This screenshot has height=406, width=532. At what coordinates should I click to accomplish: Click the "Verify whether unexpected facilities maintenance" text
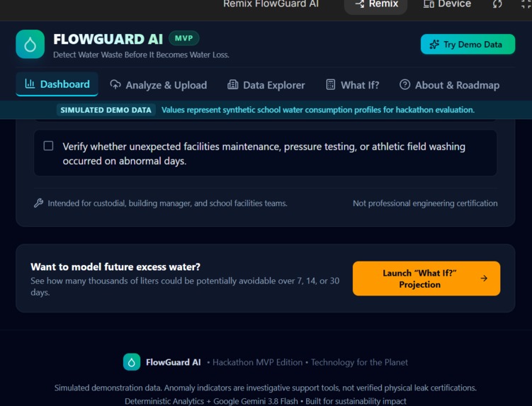[x=264, y=154]
